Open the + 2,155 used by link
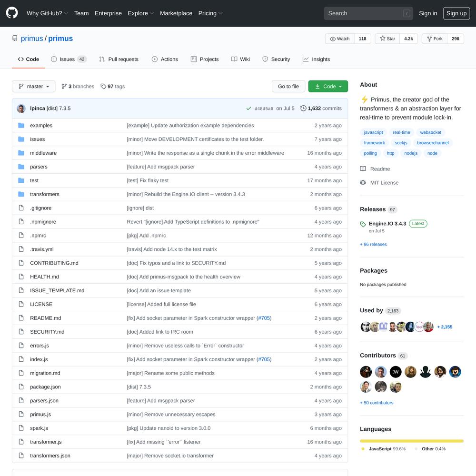Screen dimensions: 476x476 point(445,327)
